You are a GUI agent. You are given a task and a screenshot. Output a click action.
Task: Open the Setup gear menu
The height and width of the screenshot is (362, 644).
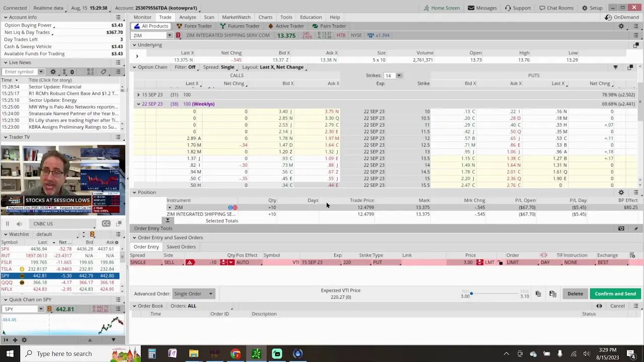point(592,8)
